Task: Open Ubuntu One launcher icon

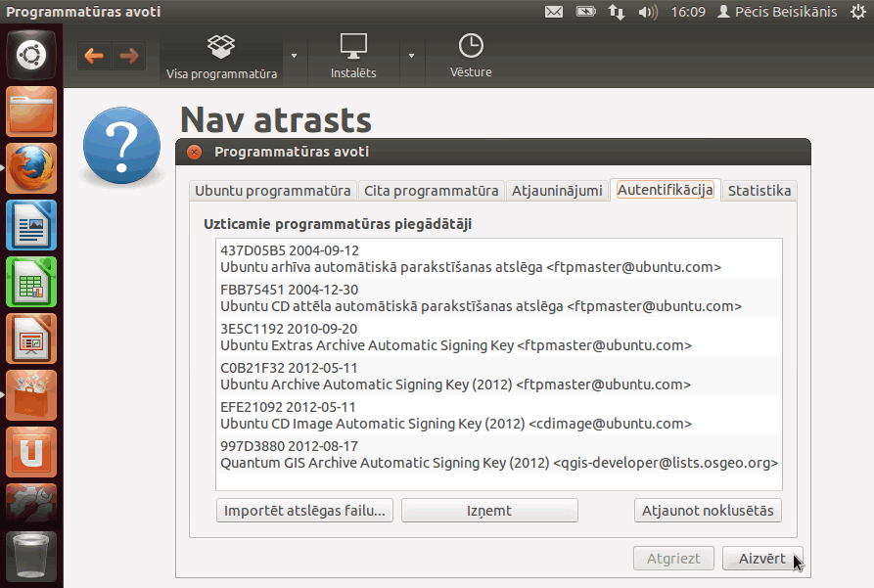Action: click(x=31, y=452)
